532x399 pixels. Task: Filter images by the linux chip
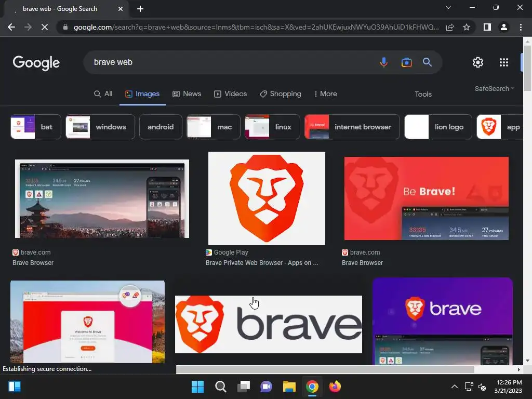tap(272, 127)
